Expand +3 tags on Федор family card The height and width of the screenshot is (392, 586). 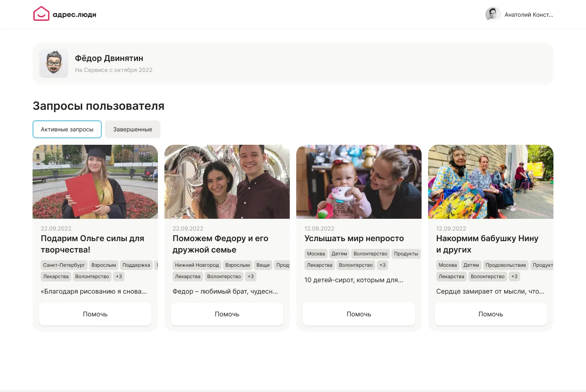[251, 277]
